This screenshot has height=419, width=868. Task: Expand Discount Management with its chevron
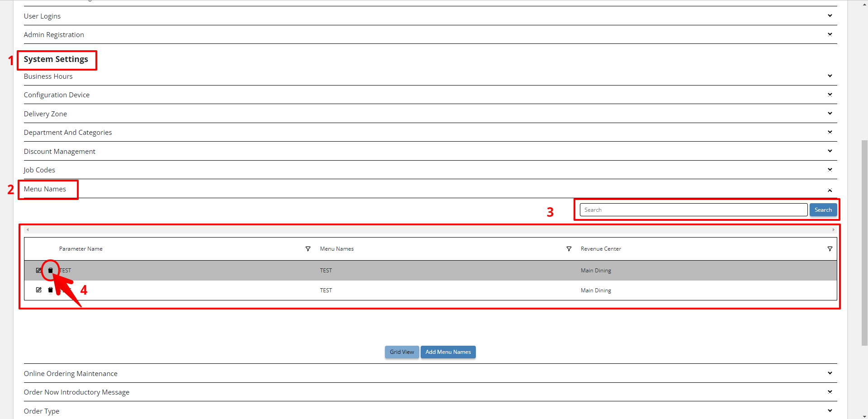pos(830,151)
